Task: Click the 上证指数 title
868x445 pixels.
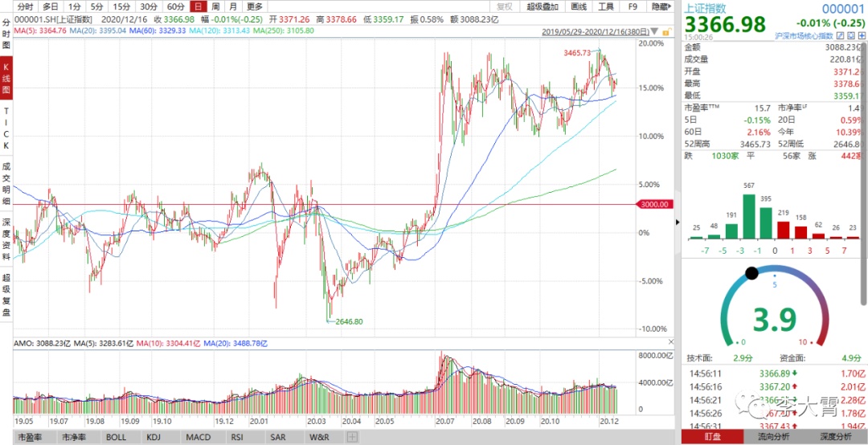Action: coord(706,8)
